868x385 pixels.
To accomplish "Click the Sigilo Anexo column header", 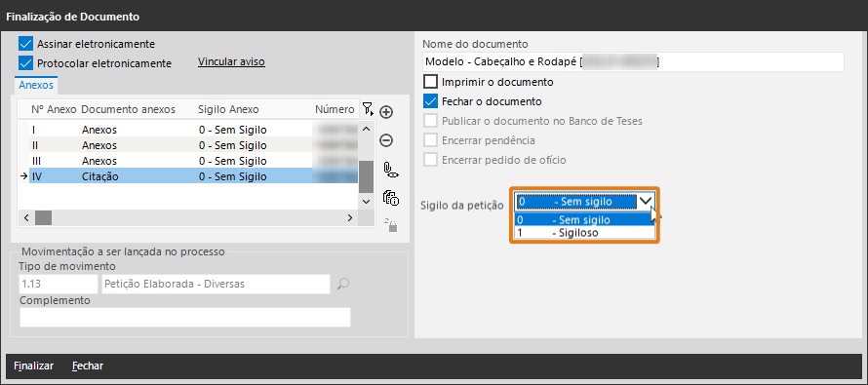I will [228, 109].
